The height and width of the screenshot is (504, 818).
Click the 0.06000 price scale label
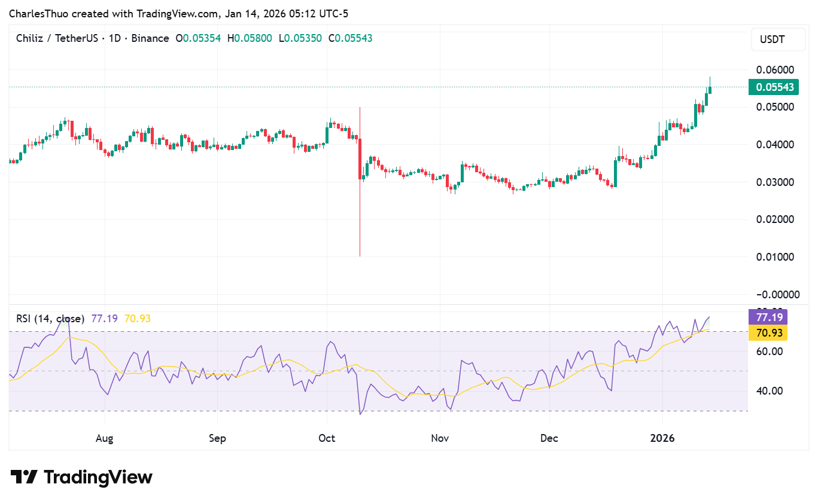(774, 70)
